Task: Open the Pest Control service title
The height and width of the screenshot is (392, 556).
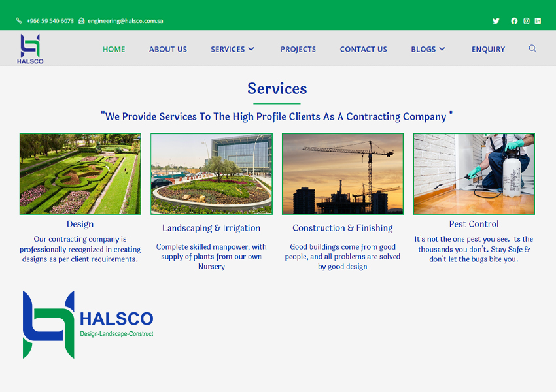Action: coord(474,224)
